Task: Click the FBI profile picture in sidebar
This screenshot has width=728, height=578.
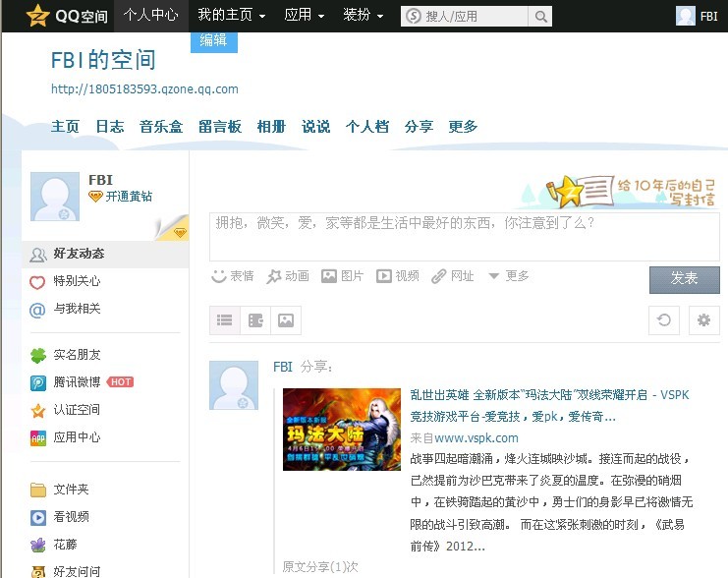Action: point(55,197)
